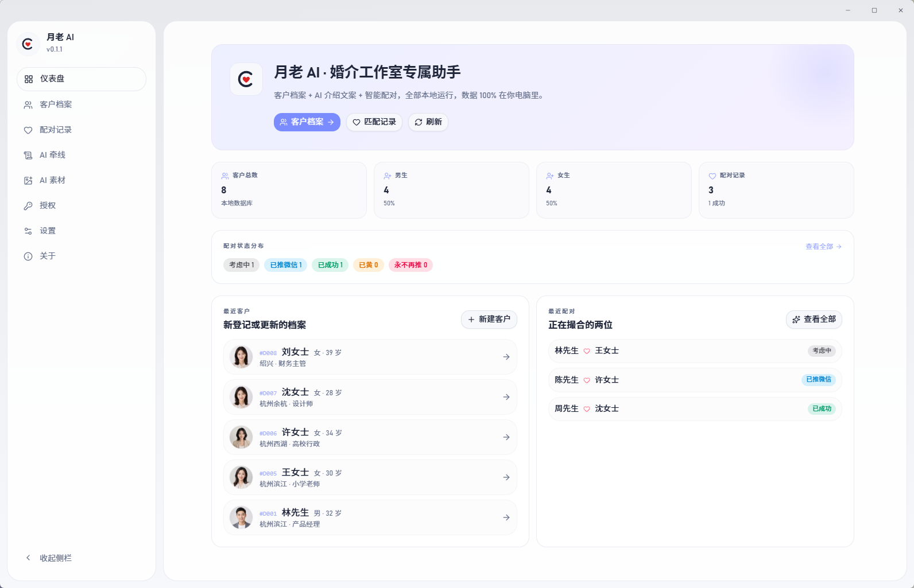This screenshot has width=914, height=588.
Task: Open 授权 license page
Action: pyautogui.click(x=82, y=205)
